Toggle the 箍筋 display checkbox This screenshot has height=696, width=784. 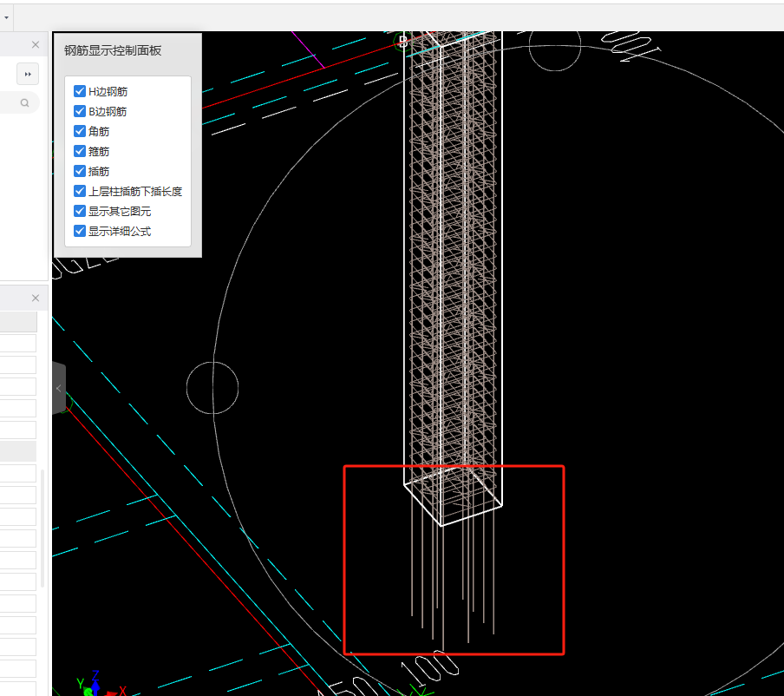point(80,151)
